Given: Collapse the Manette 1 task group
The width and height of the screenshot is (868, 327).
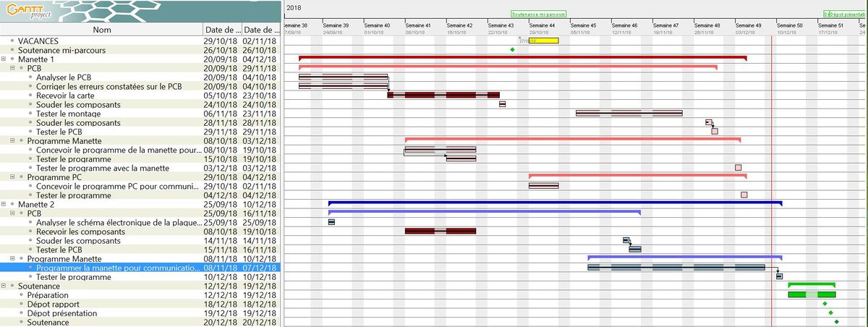Looking at the screenshot, I should pos(4,59).
